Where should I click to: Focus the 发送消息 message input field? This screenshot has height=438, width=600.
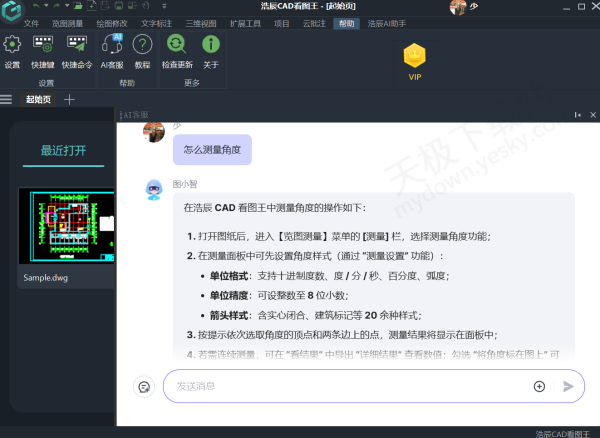[340, 386]
